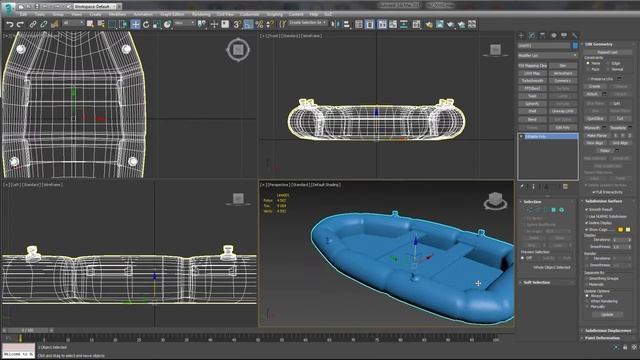The height and width of the screenshot is (360, 640).
Task: Toggle the Angle Snap icon
Action: click(248, 24)
